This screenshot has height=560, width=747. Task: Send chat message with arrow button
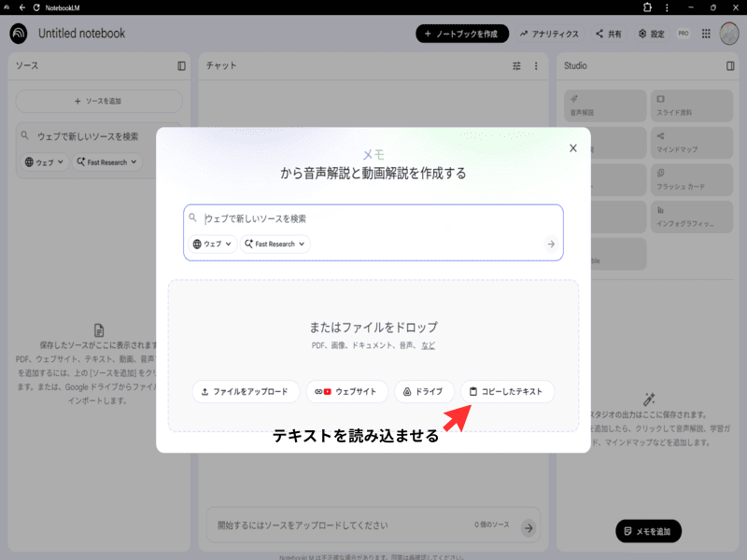click(x=529, y=527)
